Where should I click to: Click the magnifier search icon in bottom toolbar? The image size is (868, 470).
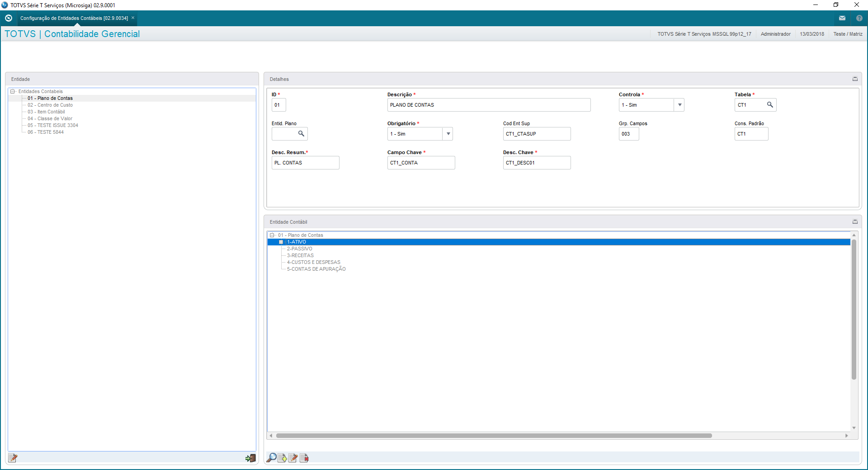click(272, 458)
